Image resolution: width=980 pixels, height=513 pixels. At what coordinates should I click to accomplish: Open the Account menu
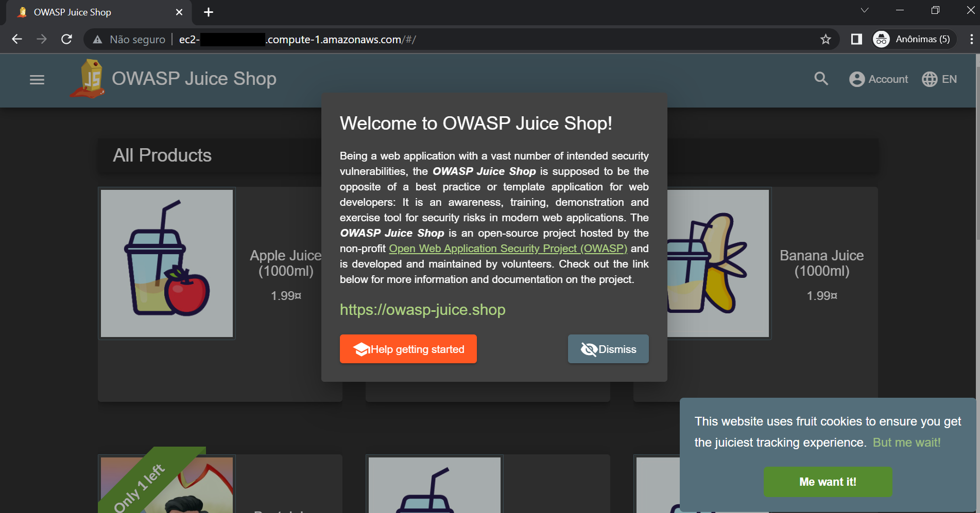(x=879, y=79)
